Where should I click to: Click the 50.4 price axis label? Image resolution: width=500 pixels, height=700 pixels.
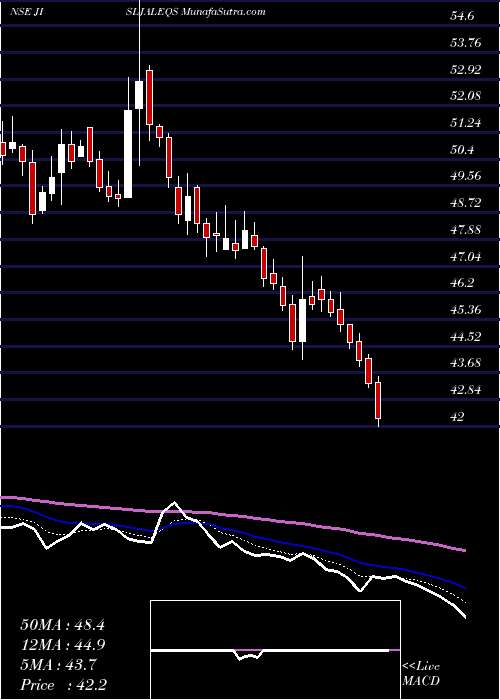coord(463,149)
